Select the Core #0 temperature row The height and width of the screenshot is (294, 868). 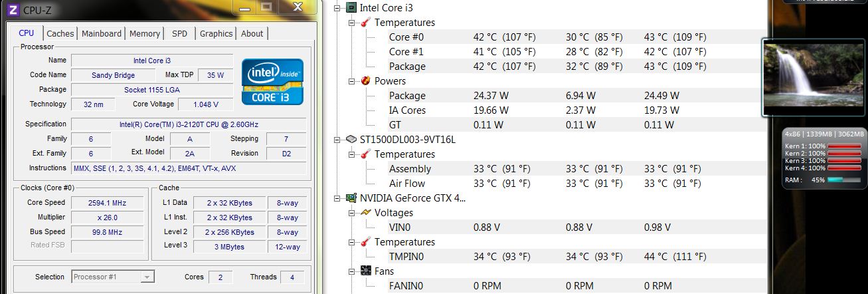pyautogui.click(x=576, y=37)
